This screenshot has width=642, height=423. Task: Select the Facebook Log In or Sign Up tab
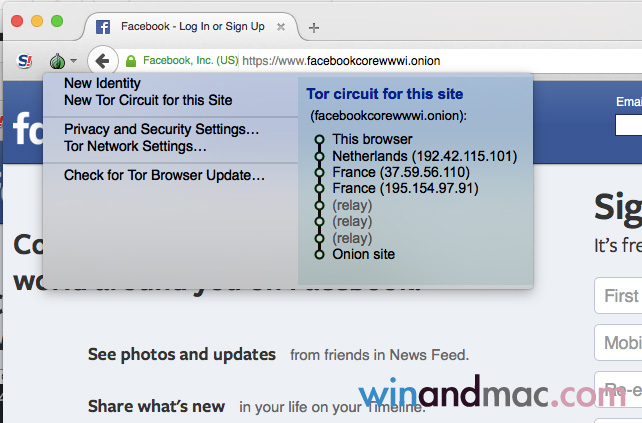pos(190,27)
